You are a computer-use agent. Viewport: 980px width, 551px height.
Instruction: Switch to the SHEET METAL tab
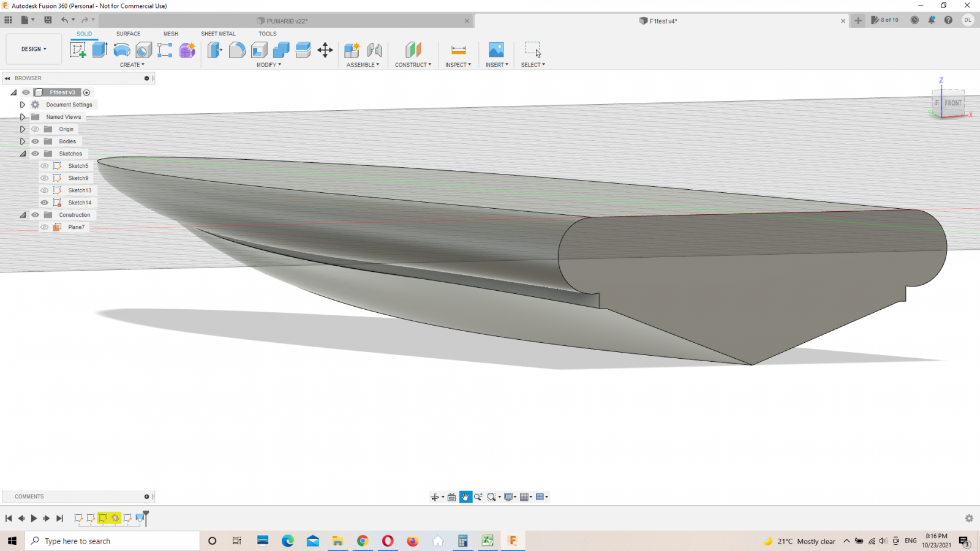pos(218,34)
